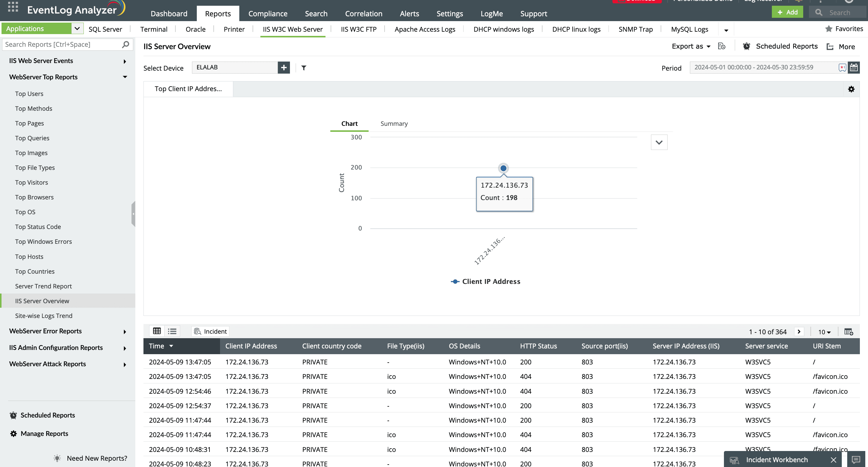Click the add/remove table columns icon
Screen dimensions: 868x467
[848, 332]
